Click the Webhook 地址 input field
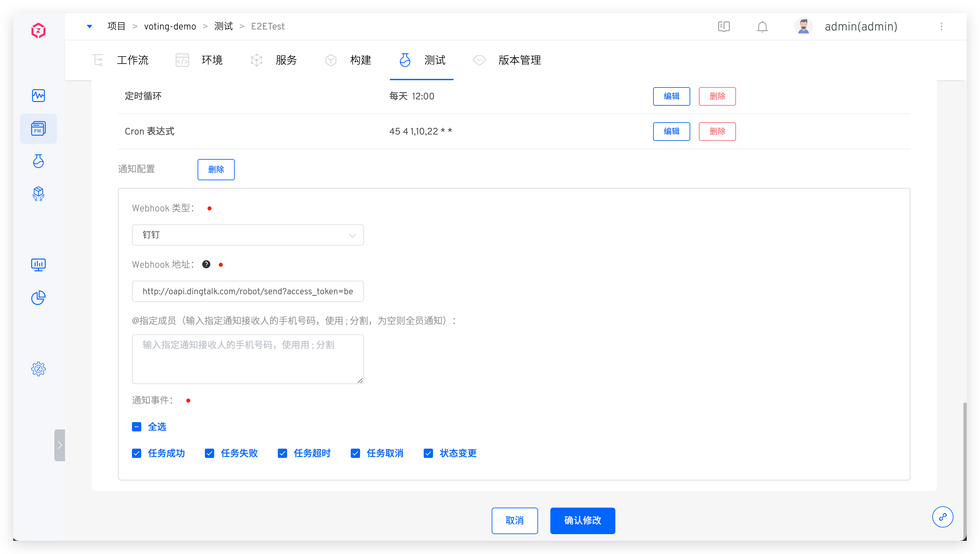 tap(248, 291)
